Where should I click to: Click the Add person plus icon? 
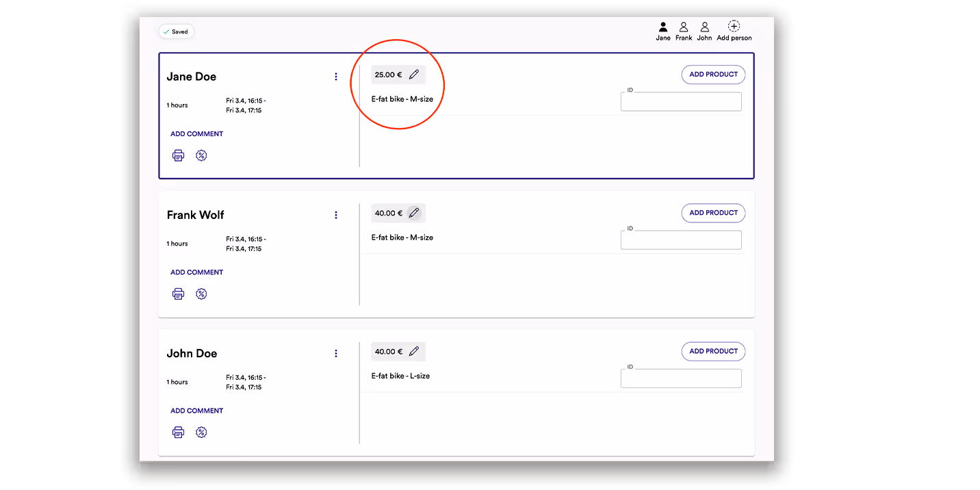click(x=734, y=27)
